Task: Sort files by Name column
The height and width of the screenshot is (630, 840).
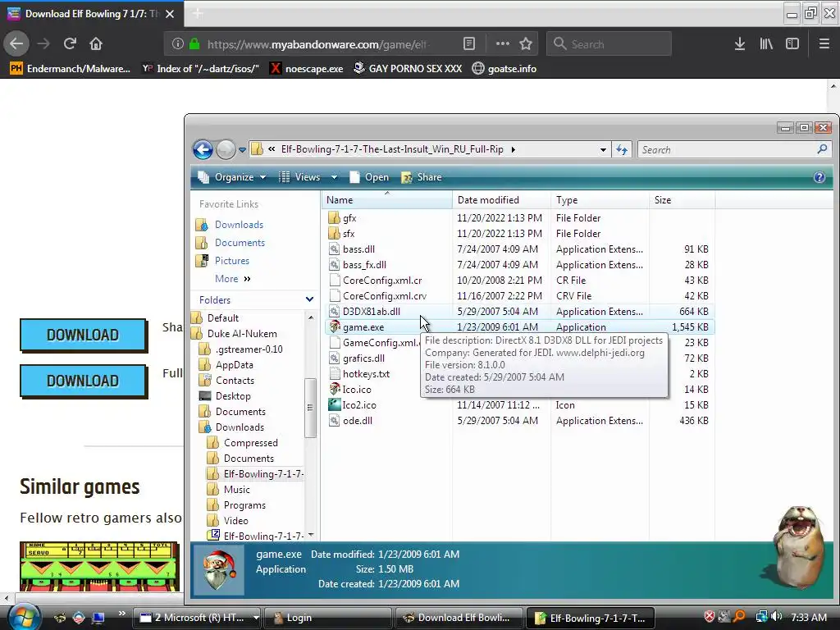Action: (387, 200)
